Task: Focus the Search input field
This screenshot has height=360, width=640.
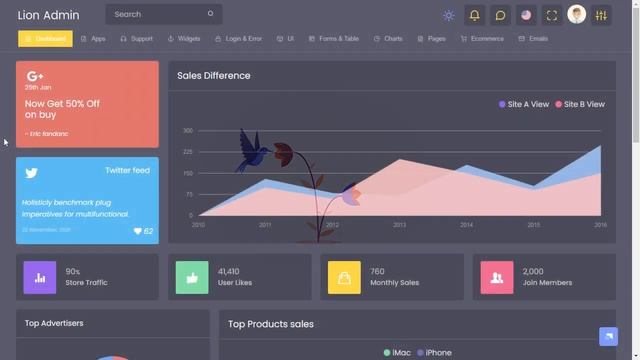Action: click(x=164, y=14)
